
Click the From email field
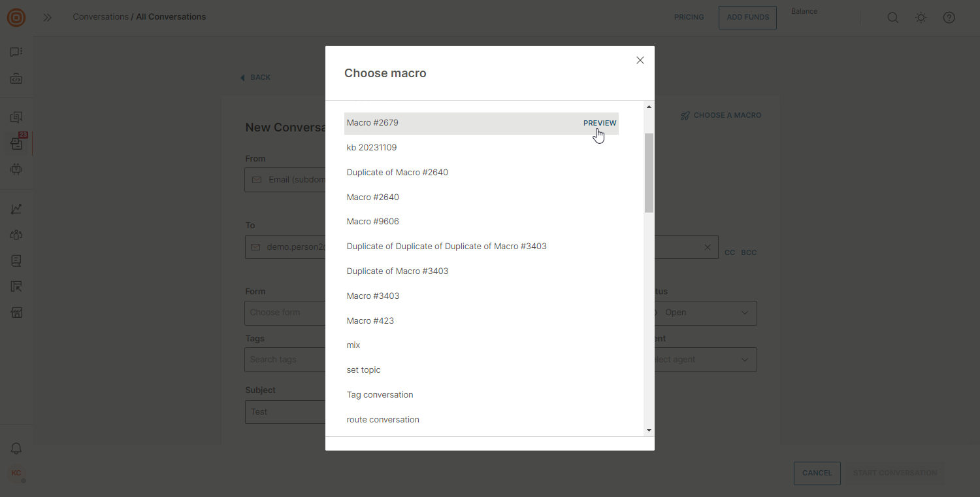286,180
